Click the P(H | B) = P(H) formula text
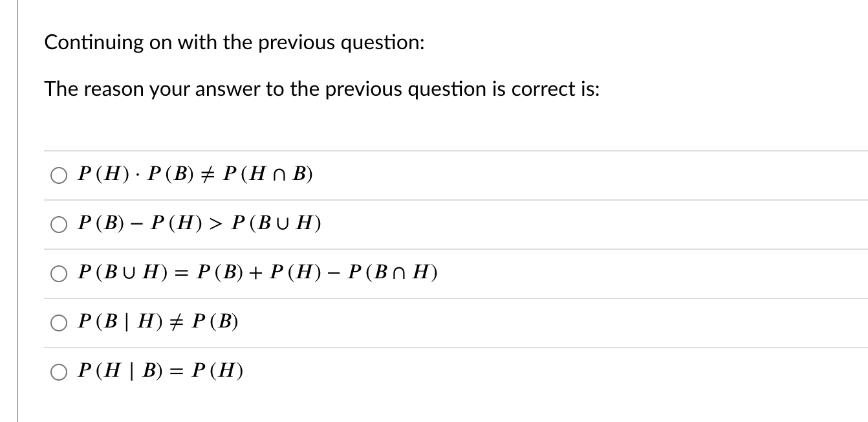The image size is (868, 422). (x=160, y=371)
